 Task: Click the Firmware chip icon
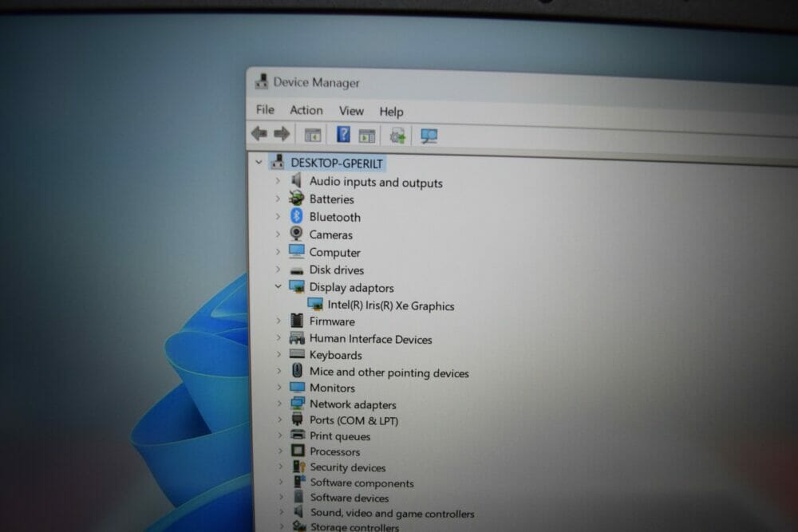tap(297, 321)
